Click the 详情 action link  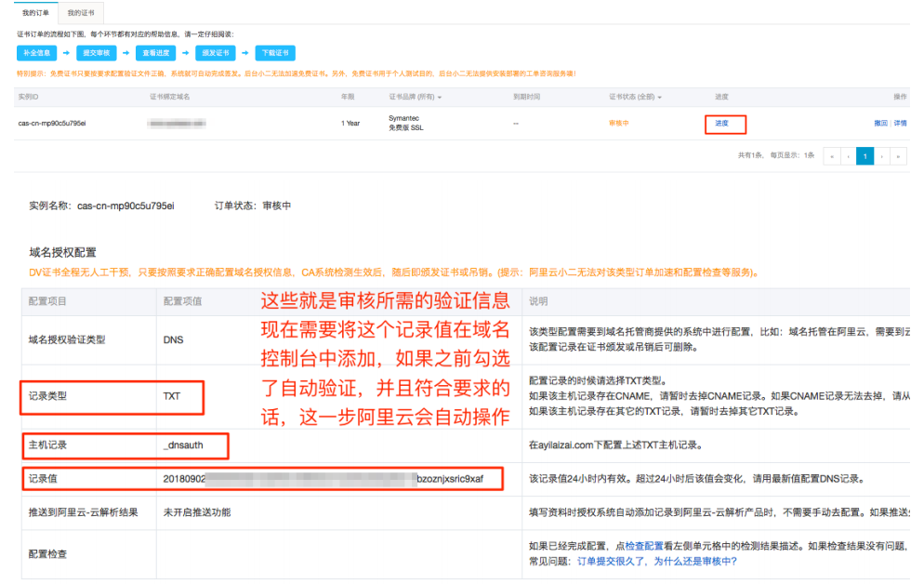point(901,123)
